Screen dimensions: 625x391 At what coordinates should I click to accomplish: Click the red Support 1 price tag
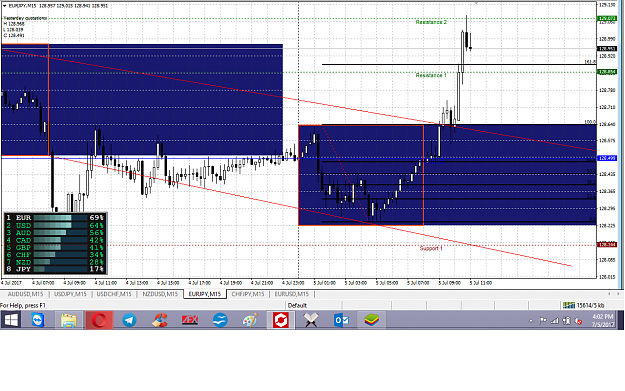pyautogui.click(x=607, y=245)
